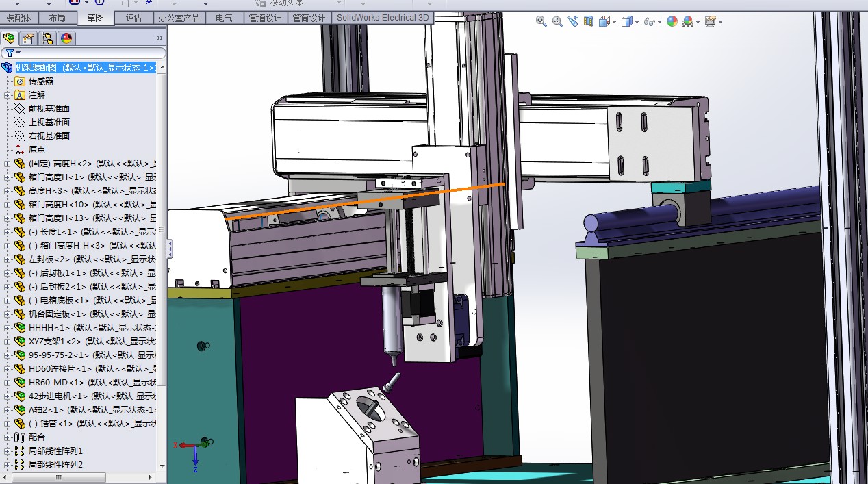Expand the XYZ支架1<2> component node
Image resolution: width=868 pixels, height=484 pixels.
8,342
